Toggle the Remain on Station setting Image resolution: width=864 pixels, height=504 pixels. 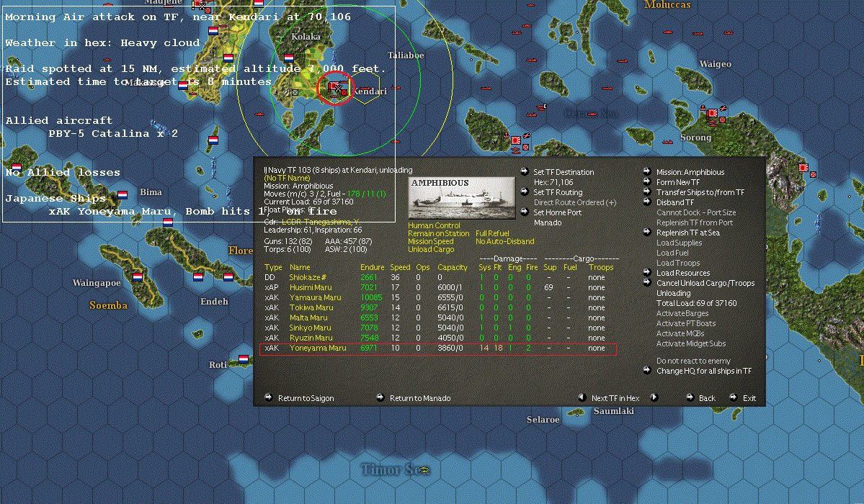coord(439,233)
